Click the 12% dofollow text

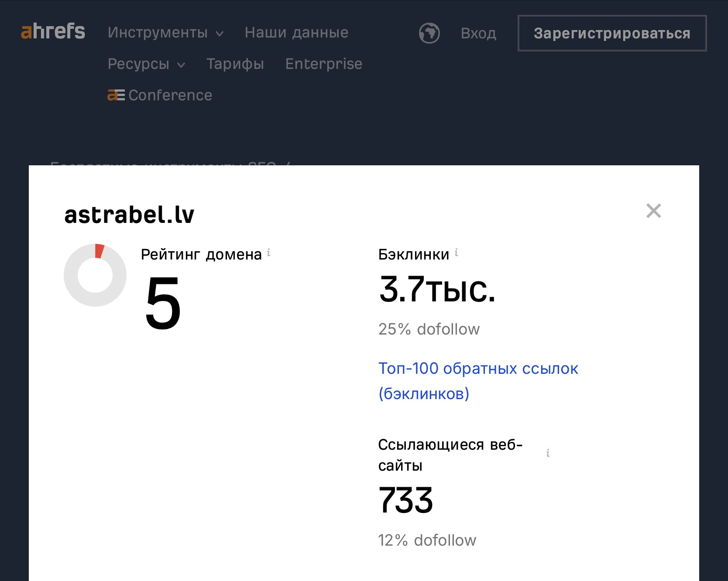(x=427, y=540)
